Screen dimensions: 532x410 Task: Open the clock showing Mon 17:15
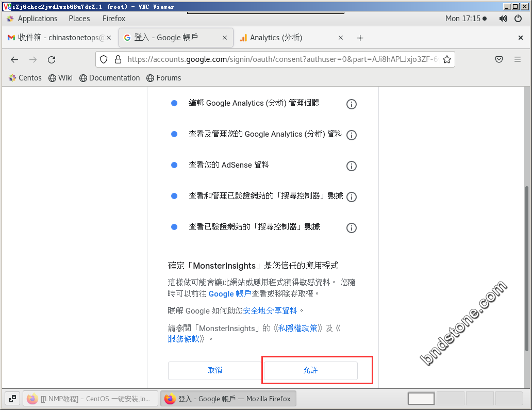[x=466, y=19]
